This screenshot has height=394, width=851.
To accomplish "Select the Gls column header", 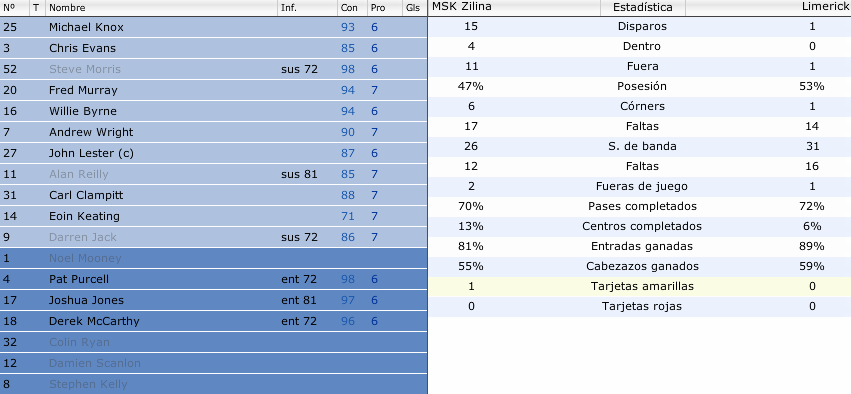I will 414,8.
